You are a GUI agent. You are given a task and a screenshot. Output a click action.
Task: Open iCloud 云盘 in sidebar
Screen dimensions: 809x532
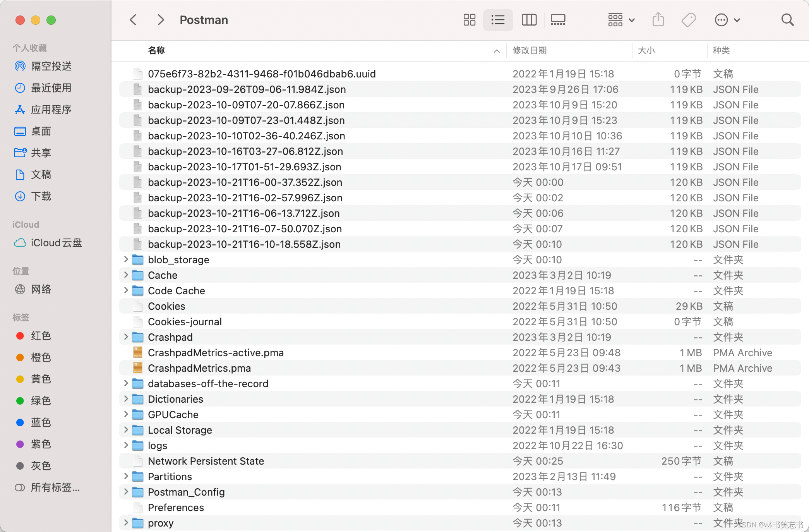point(56,243)
